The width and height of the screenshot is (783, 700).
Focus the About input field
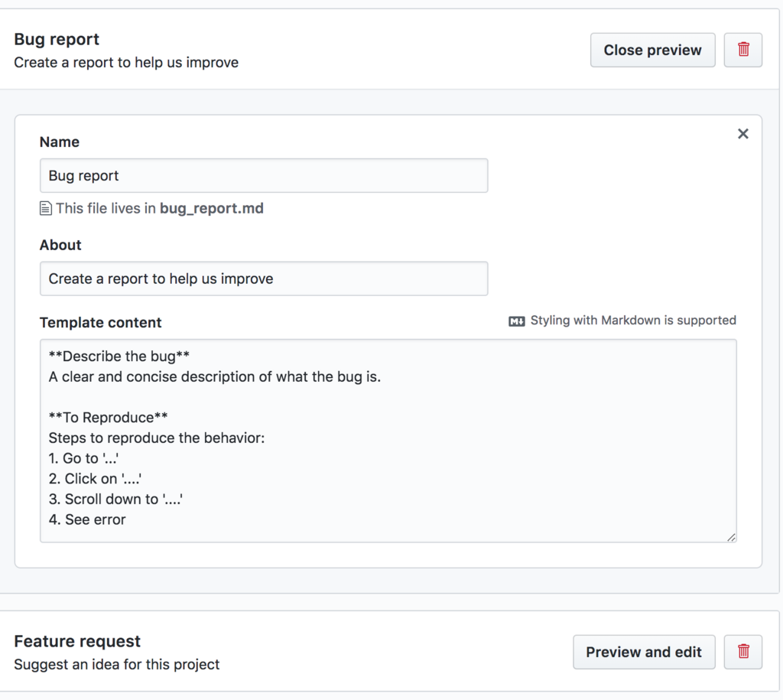point(263,279)
